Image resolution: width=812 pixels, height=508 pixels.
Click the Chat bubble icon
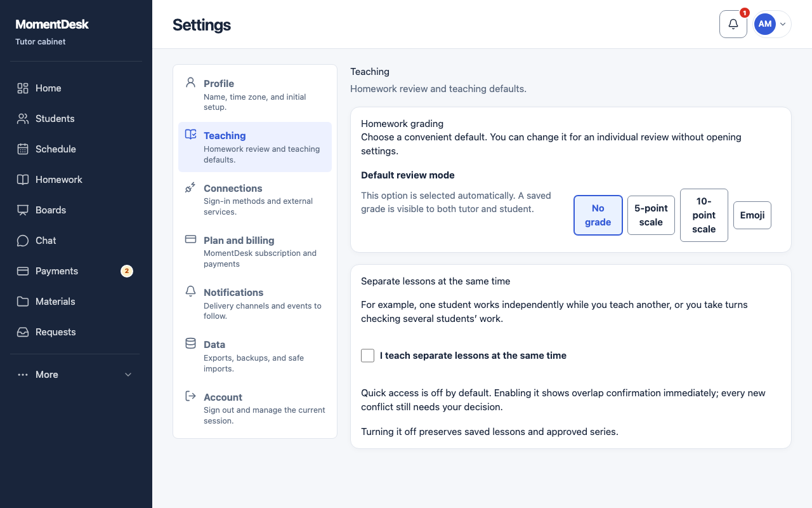click(x=23, y=241)
